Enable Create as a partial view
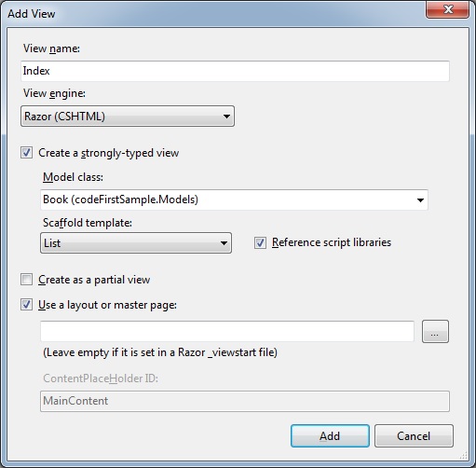The height and width of the screenshot is (468, 476). tap(26, 280)
